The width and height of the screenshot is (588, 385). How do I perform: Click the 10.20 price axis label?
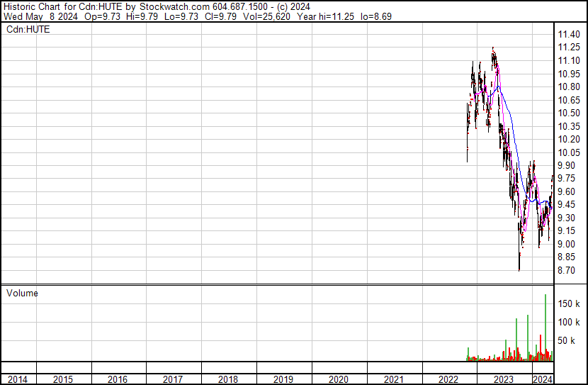(x=569, y=139)
